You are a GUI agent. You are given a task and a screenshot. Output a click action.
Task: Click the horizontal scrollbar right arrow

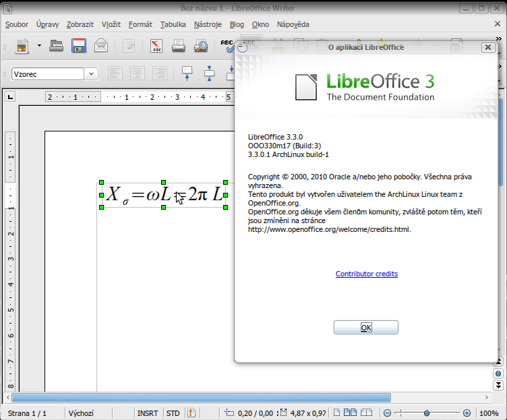(487, 397)
